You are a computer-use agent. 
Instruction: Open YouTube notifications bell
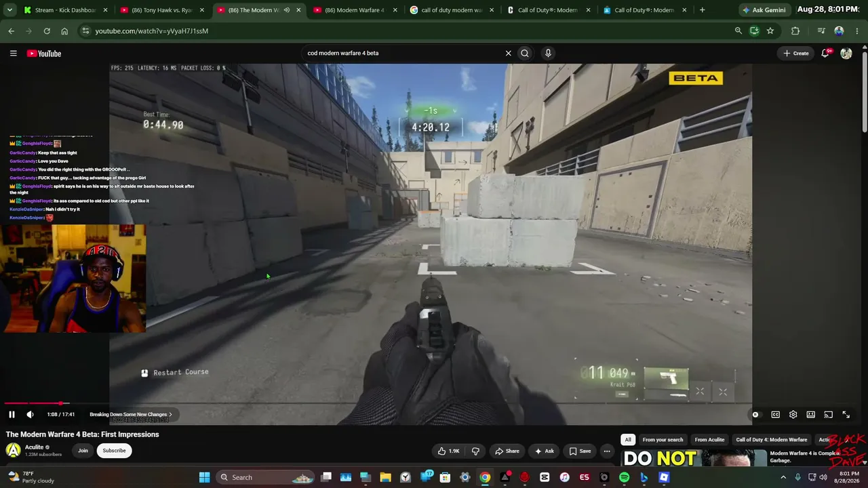tap(825, 54)
